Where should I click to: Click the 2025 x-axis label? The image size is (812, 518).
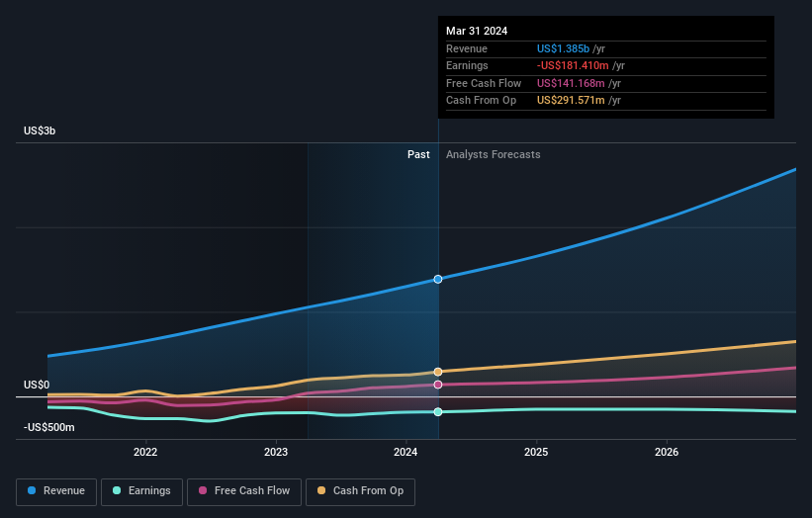pyautogui.click(x=536, y=452)
